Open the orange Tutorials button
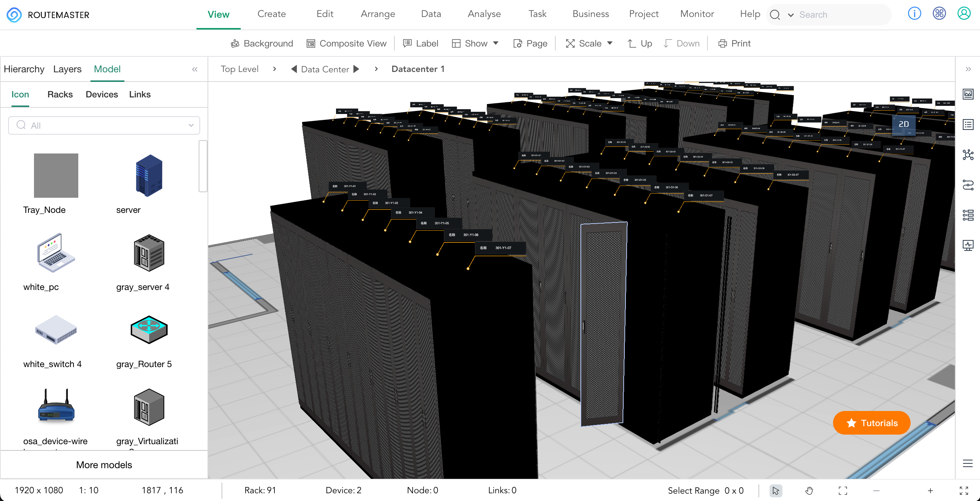This screenshot has height=501, width=980. coord(871,423)
